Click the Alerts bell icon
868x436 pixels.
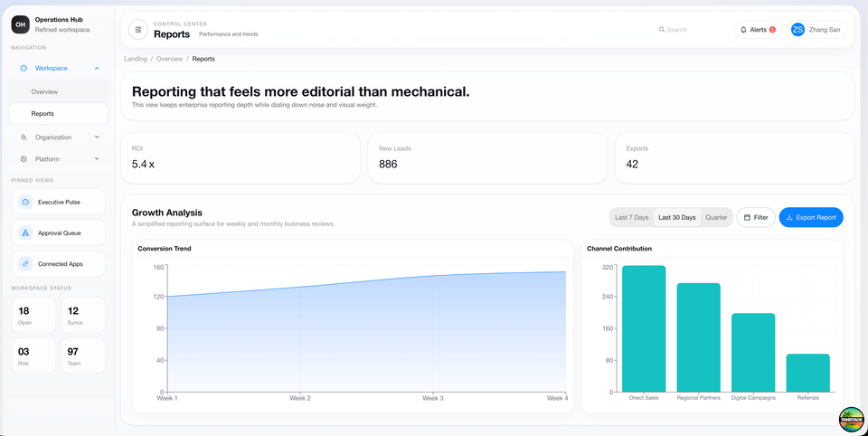click(x=743, y=29)
